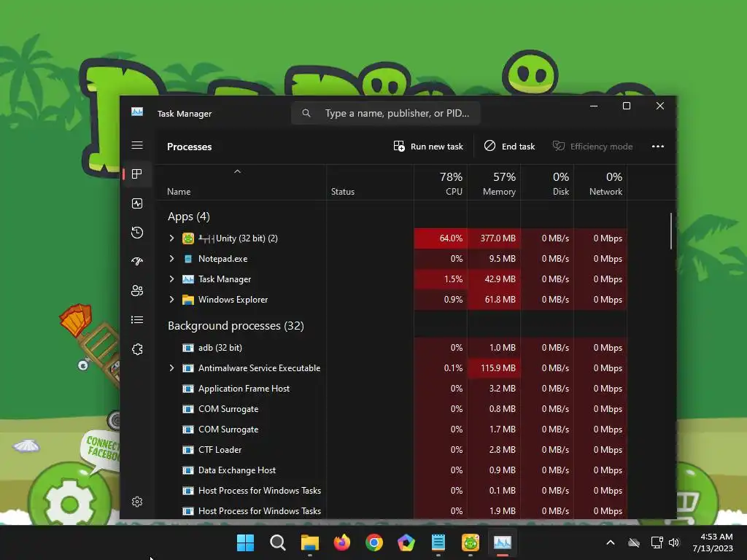Open the Task Manager navigation hamburger menu
The image size is (747, 560).
pos(137,145)
